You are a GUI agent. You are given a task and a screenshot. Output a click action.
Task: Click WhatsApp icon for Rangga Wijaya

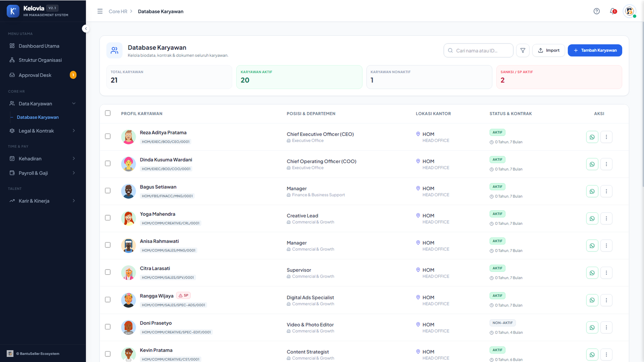pos(592,300)
